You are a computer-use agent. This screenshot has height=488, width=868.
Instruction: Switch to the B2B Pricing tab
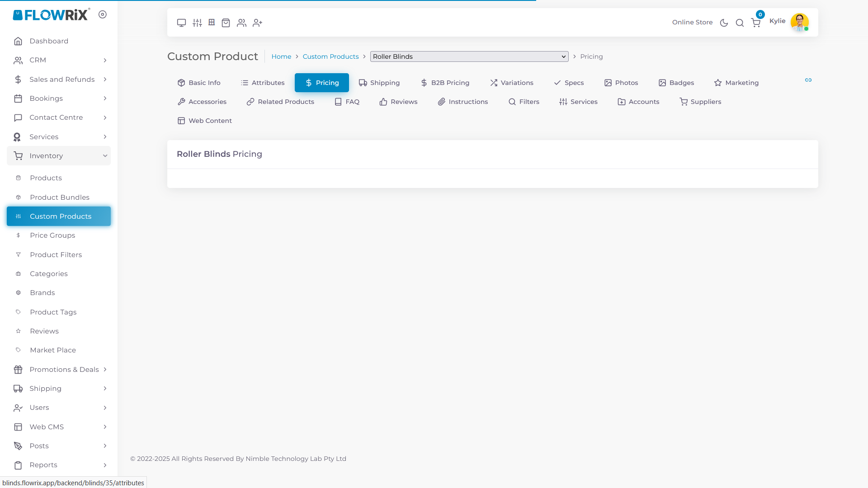pos(445,83)
